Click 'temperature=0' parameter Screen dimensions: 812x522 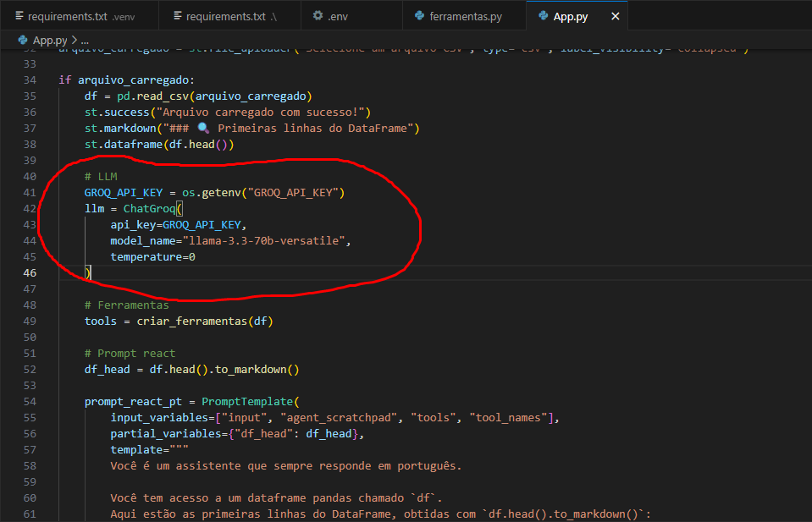[152, 256]
